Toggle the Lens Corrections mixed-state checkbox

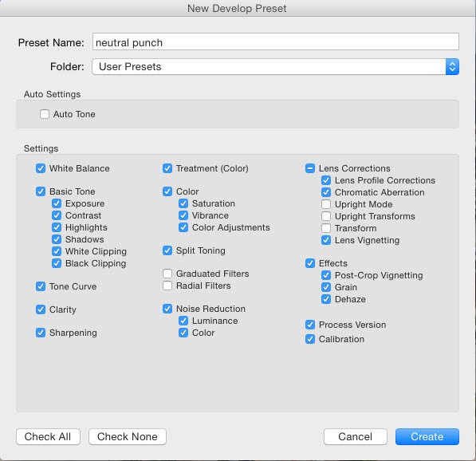310,168
